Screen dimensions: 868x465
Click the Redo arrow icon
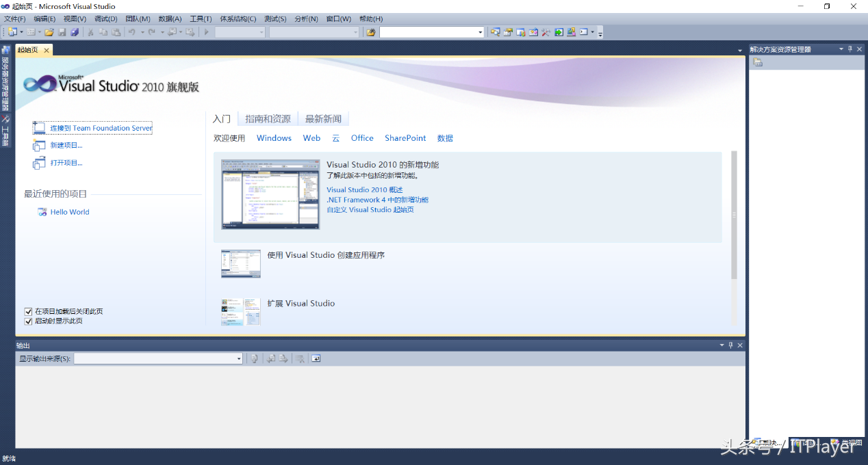click(152, 32)
